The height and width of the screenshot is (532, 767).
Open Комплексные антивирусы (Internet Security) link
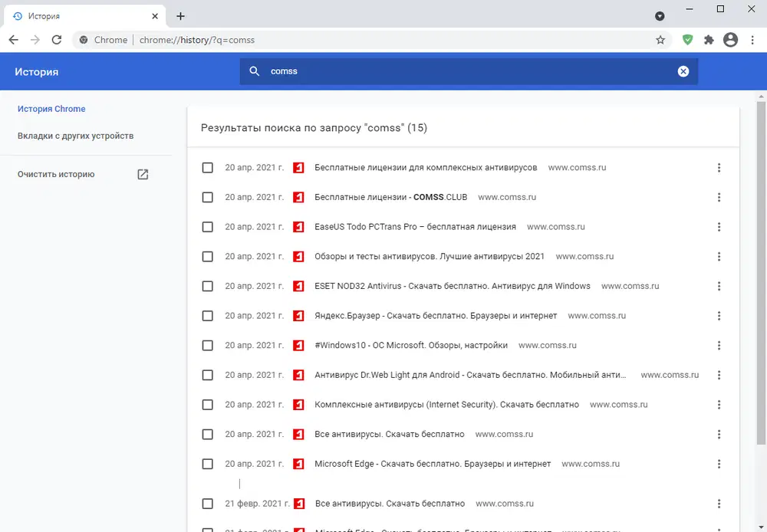(446, 405)
